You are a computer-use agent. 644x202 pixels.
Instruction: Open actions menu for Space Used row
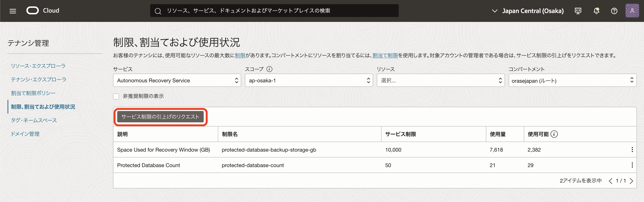tap(632, 150)
